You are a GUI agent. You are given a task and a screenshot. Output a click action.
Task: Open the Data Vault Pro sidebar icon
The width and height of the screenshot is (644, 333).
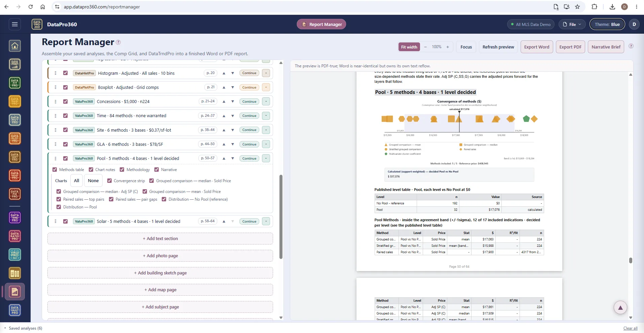15,310
